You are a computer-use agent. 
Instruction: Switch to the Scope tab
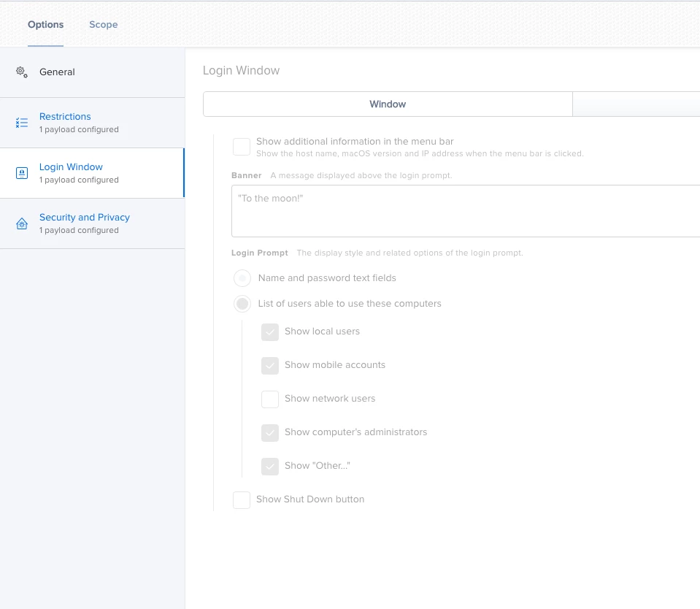(x=104, y=25)
